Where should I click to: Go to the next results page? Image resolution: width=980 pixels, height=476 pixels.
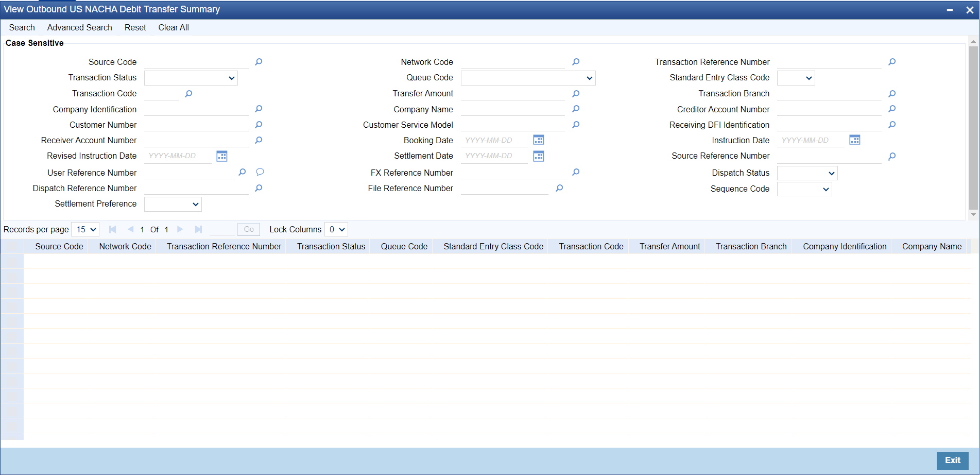coord(180,229)
